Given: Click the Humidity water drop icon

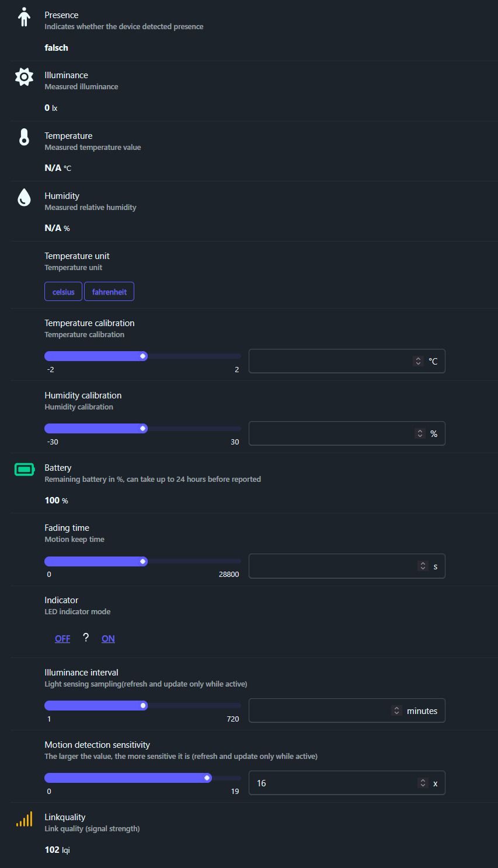Looking at the screenshot, I should (x=24, y=198).
